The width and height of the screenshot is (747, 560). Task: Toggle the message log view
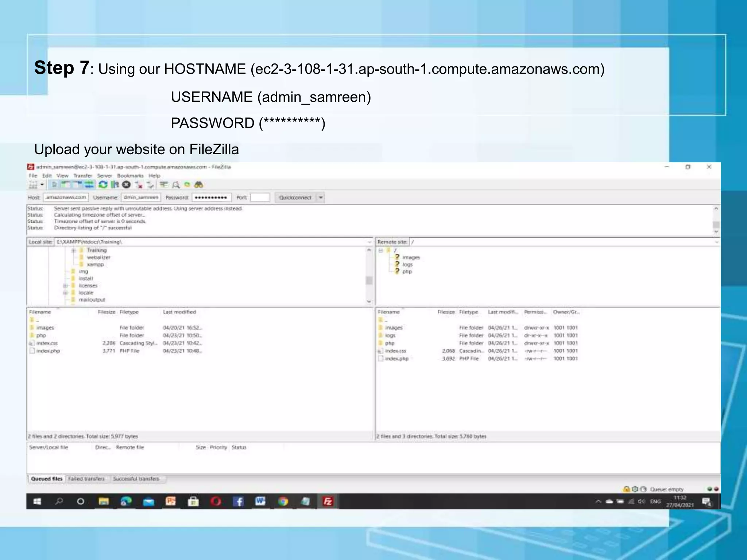click(x=54, y=185)
